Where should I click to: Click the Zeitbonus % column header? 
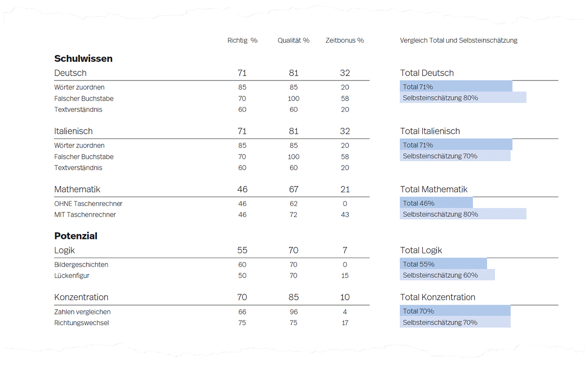[x=344, y=41]
